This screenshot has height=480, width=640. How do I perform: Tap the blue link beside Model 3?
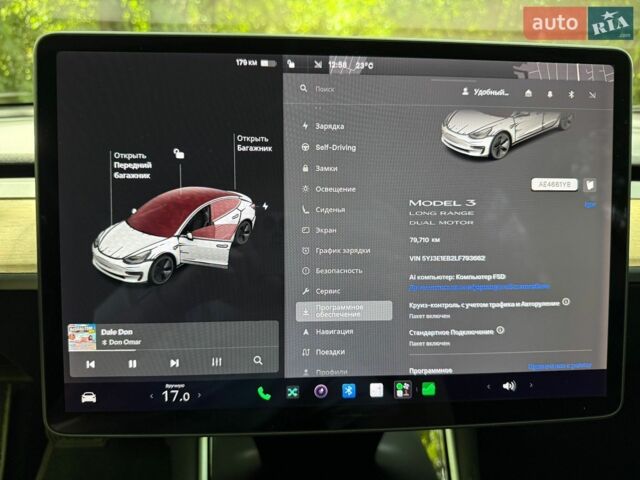point(590,204)
